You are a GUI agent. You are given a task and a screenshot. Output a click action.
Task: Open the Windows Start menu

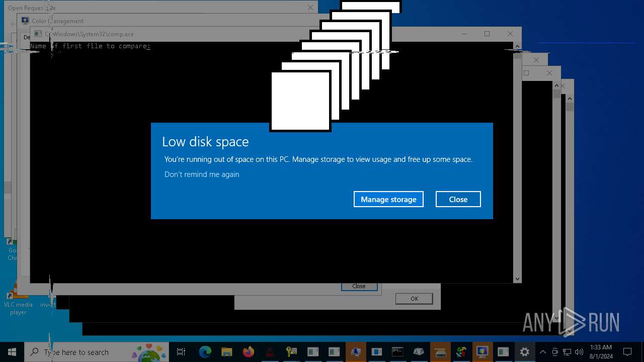click(x=12, y=352)
